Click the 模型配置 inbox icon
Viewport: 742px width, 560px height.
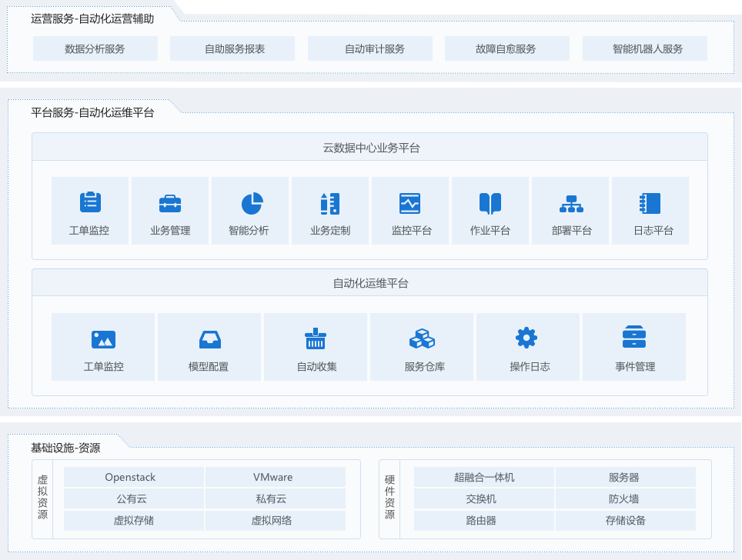tap(209, 337)
